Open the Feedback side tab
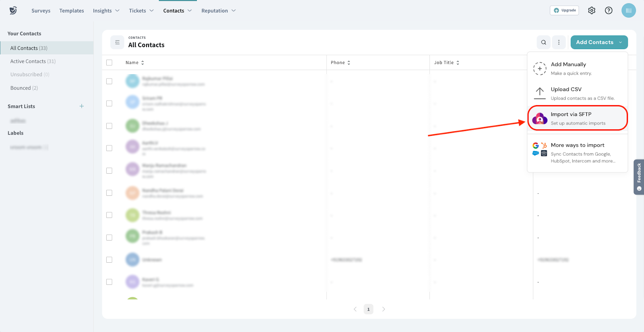 point(639,177)
